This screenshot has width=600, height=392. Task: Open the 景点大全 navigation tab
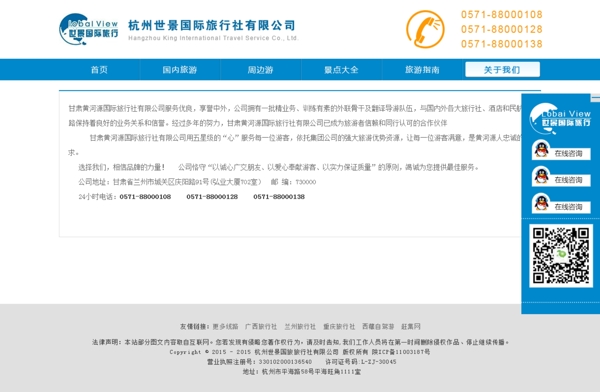[341, 70]
